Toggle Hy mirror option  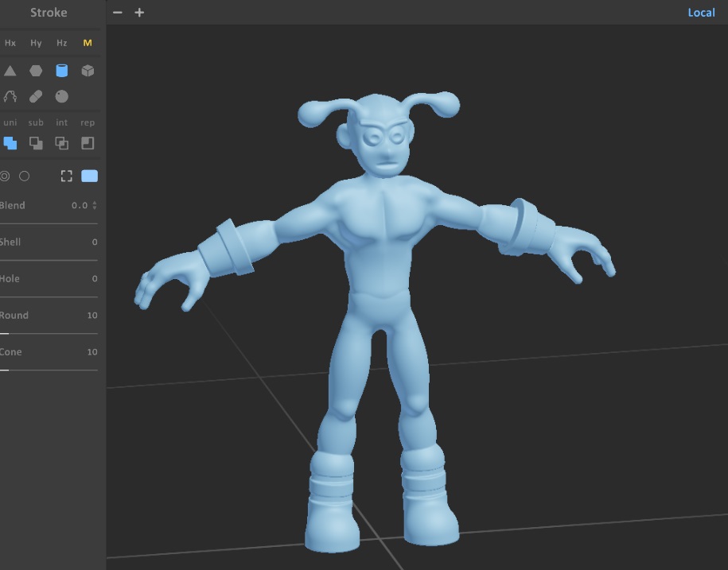[36, 43]
